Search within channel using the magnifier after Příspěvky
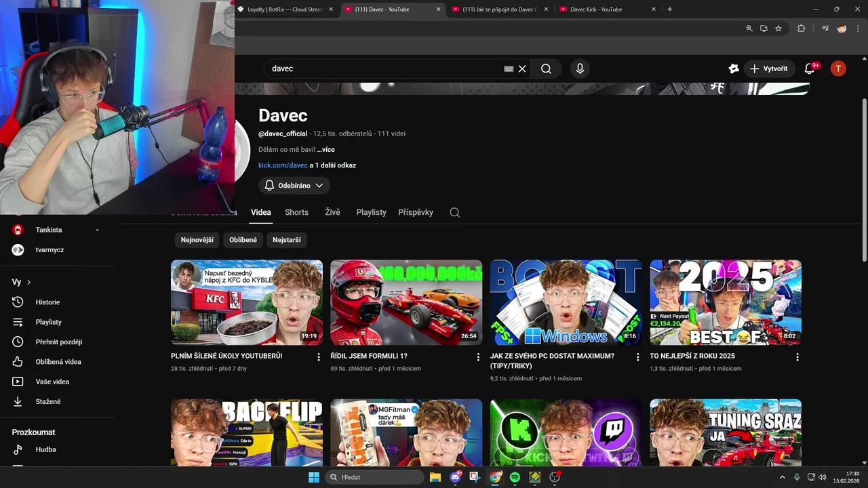 pyautogui.click(x=454, y=212)
